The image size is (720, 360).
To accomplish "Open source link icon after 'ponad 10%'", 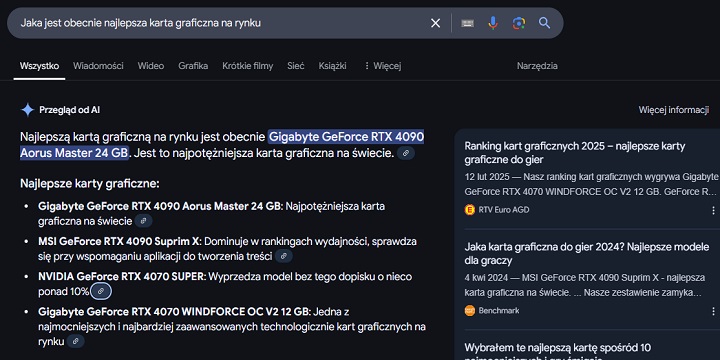I will [x=101, y=291].
